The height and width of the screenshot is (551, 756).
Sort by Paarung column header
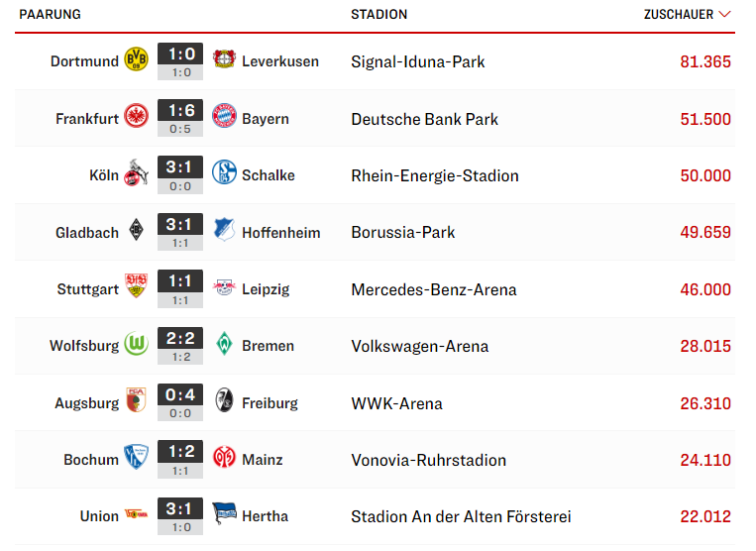pos(50,15)
